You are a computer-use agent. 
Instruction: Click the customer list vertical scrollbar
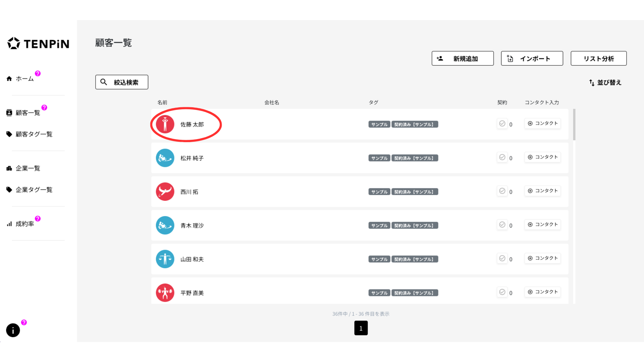click(x=574, y=125)
